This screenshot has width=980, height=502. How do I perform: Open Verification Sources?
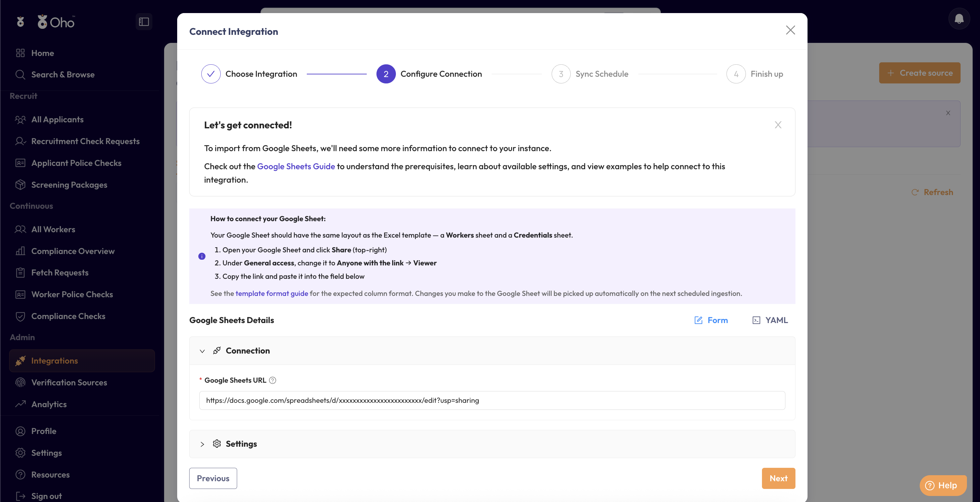pos(69,382)
